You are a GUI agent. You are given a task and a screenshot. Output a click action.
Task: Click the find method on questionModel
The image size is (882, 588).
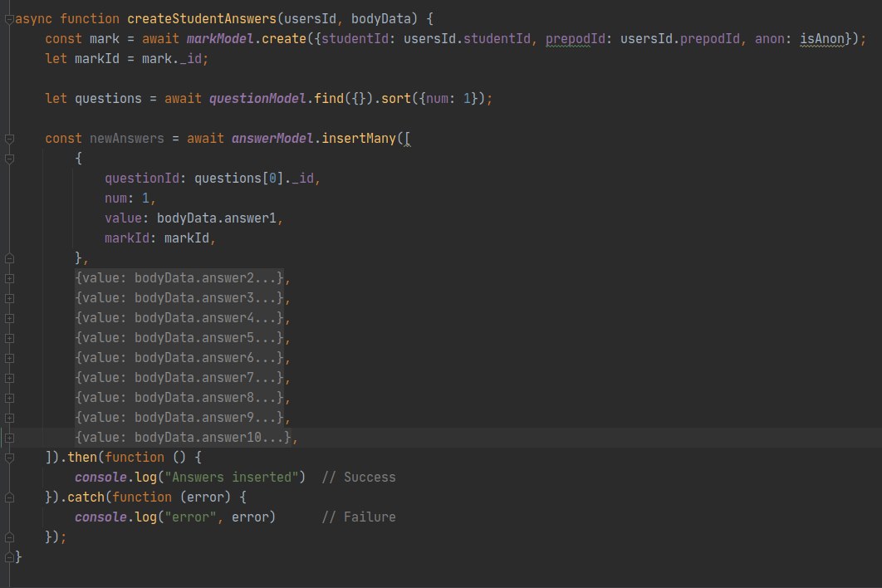click(329, 99)
